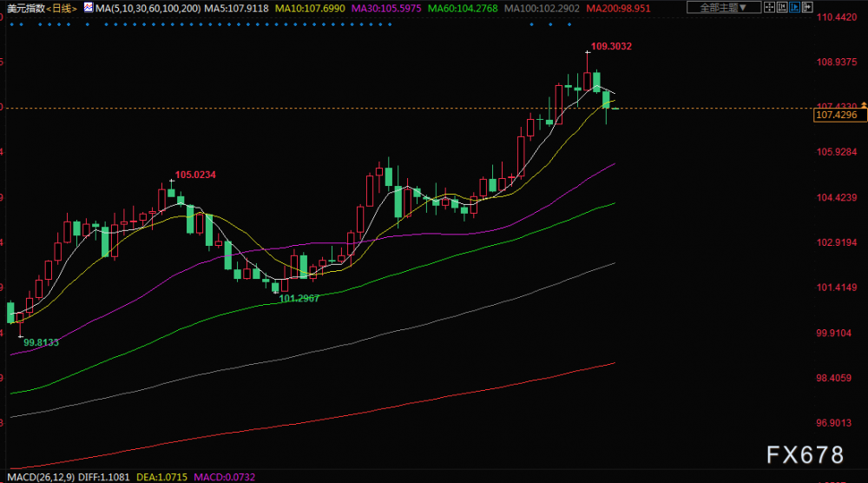868x483 pixels.
Task: Click the MA5:107.9118 label
Action: point(236,9)
